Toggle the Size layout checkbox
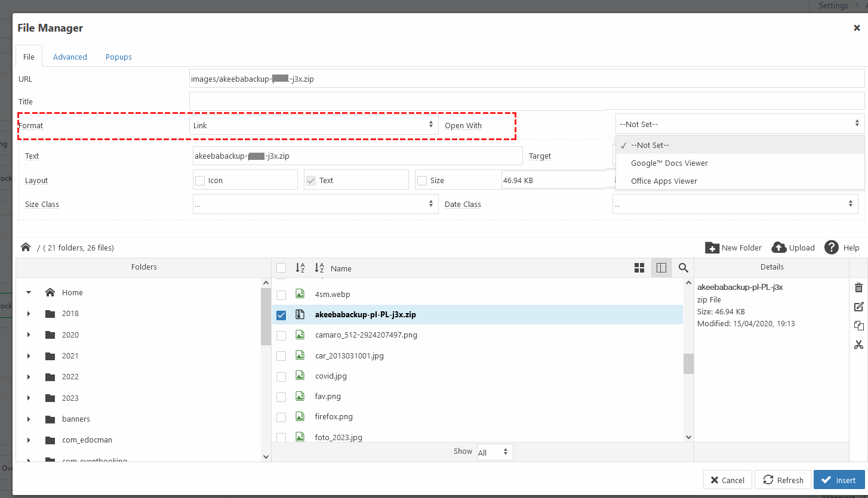Viewport: 868px width, 498px height. [x=422, y=180]
